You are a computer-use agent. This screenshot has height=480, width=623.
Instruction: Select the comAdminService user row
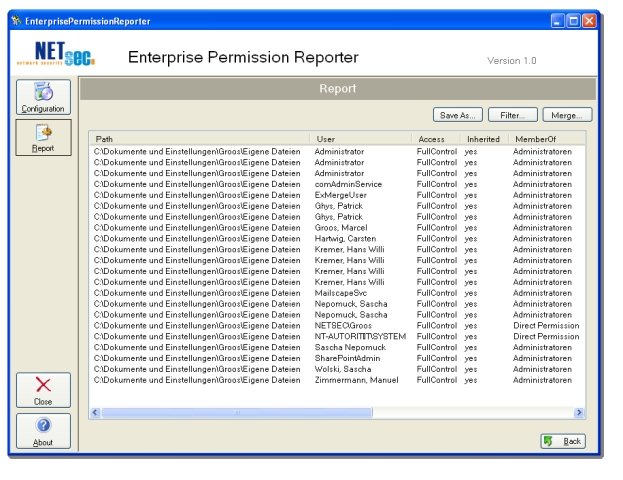pos(337,184)
